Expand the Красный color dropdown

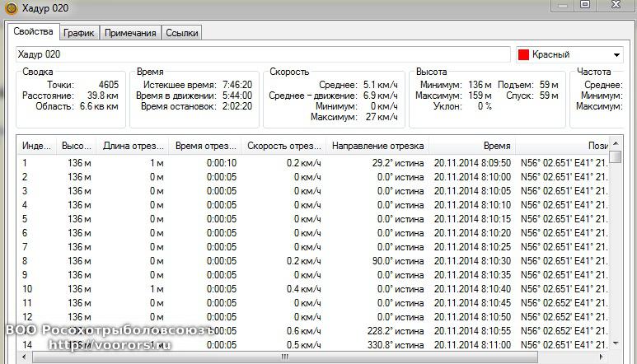(617, 55)
